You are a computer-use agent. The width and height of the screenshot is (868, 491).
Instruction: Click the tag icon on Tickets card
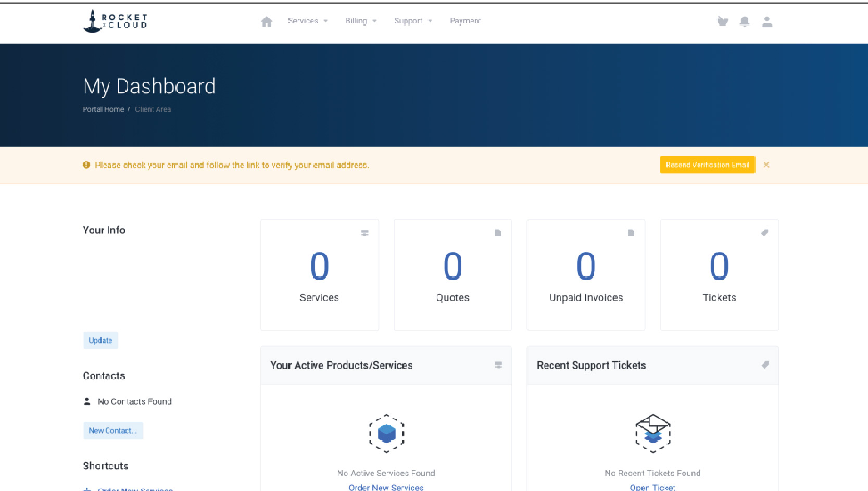tap(764, 233)
